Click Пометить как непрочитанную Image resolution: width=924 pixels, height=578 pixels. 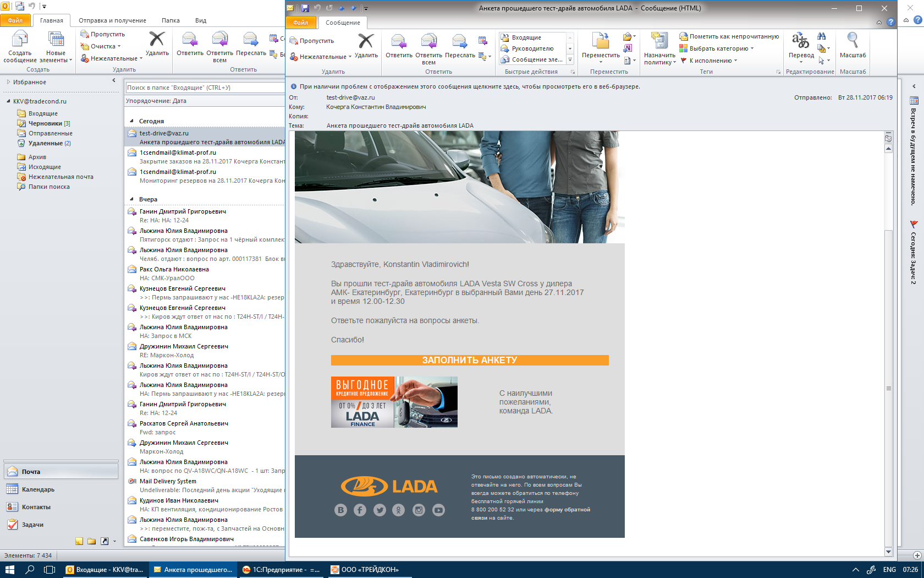click(x=729, y=36)
